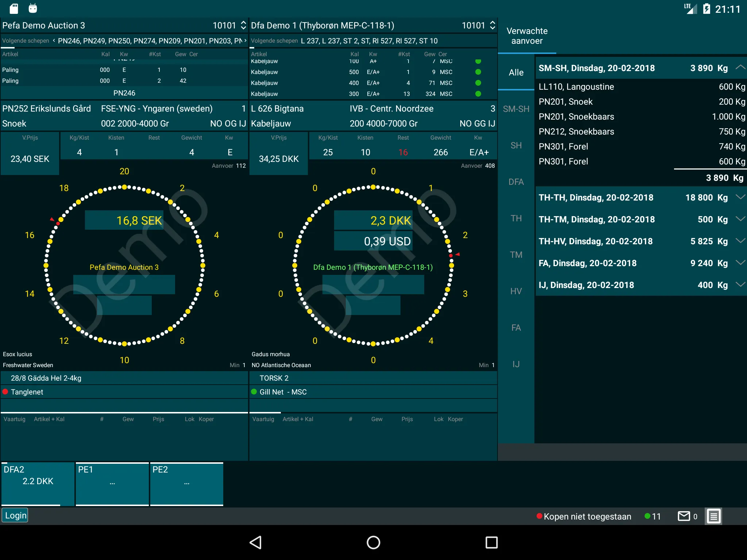
Task: Select the HV filter tab
Action: [516, 291]
